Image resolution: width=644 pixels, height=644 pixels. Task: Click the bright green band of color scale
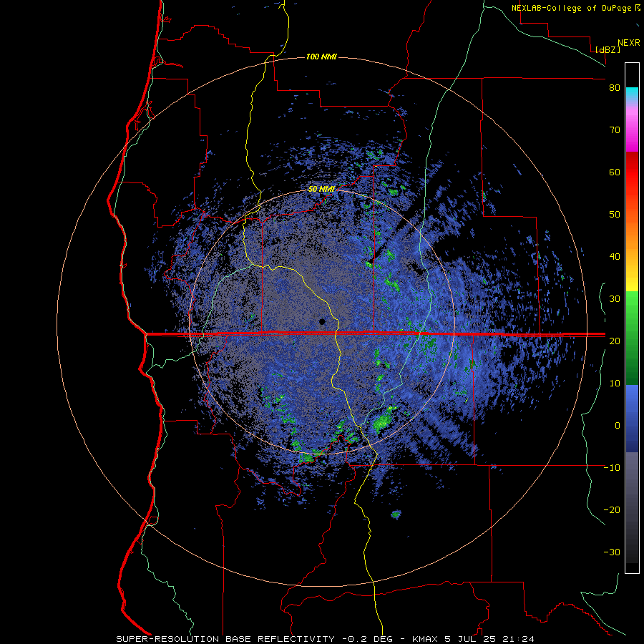[632, 308]
